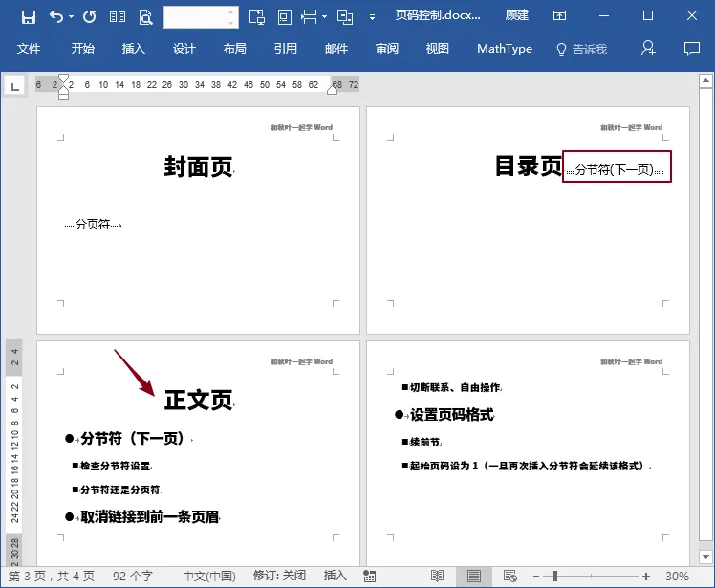
Task: Click the page with cursor icon in the toolbar
Action: (x=257, y=17)
